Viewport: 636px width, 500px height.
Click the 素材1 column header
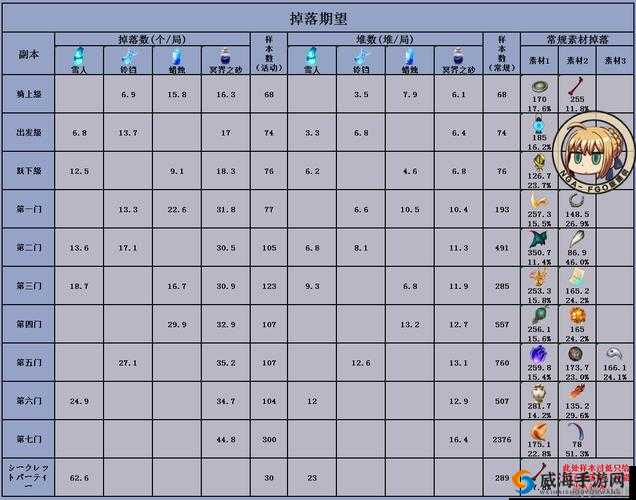pos(539,60)
